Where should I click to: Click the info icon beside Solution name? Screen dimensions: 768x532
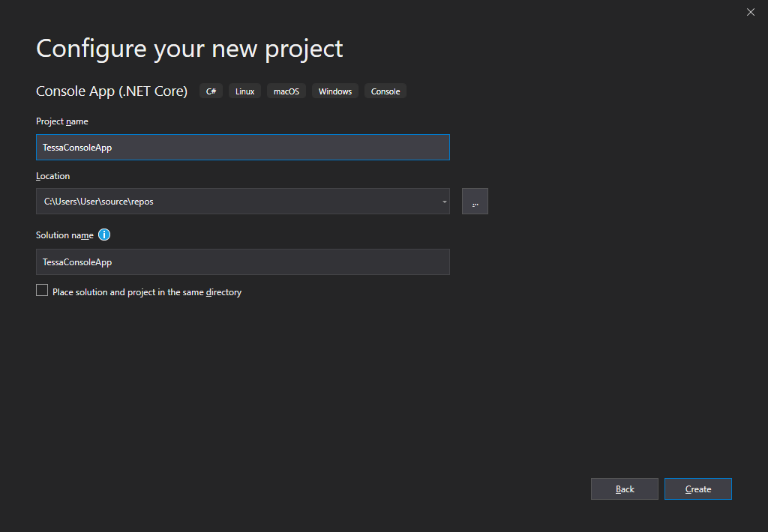(104, 235)
